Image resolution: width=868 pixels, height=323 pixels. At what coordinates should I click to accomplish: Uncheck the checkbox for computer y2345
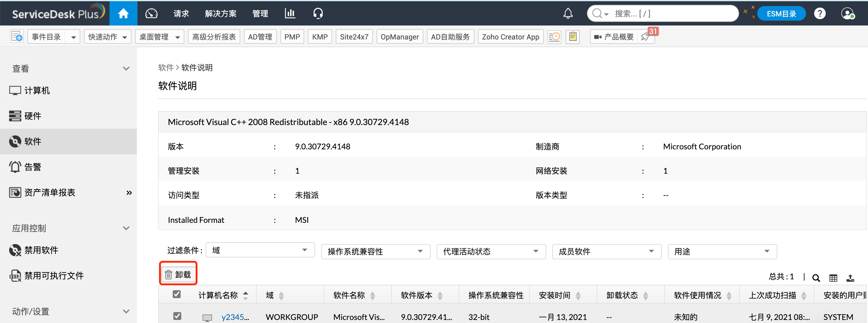pyautogui.click(x=177, y=316)
